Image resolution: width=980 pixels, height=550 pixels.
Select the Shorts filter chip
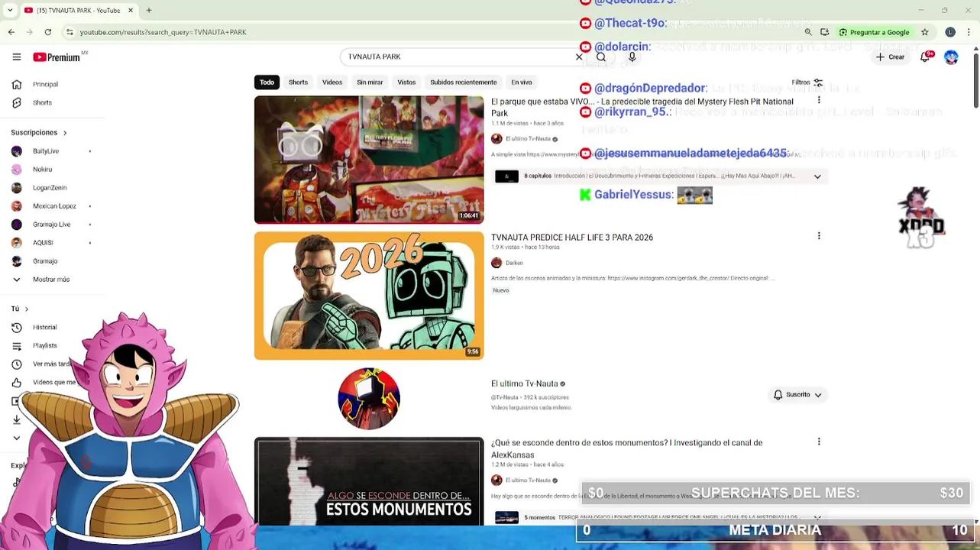[x=298, y=82]
